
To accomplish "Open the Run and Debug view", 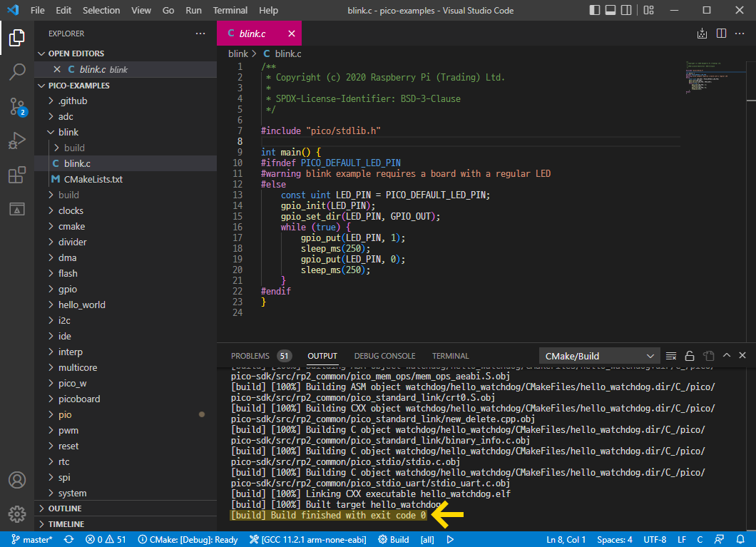I will click(x=17, y=140).
